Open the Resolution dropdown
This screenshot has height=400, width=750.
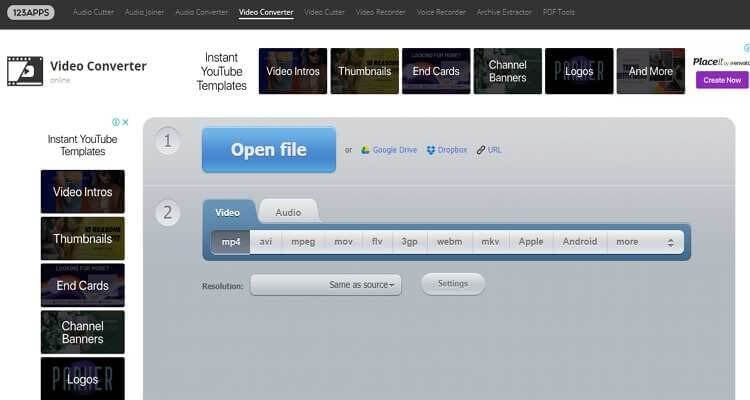coord(325,285)
